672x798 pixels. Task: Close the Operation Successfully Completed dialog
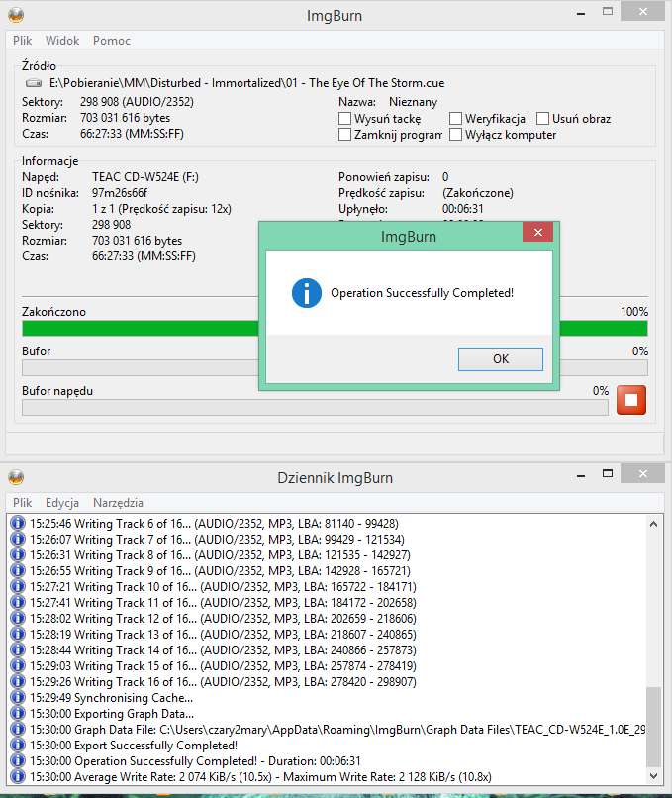pos(537,232)
